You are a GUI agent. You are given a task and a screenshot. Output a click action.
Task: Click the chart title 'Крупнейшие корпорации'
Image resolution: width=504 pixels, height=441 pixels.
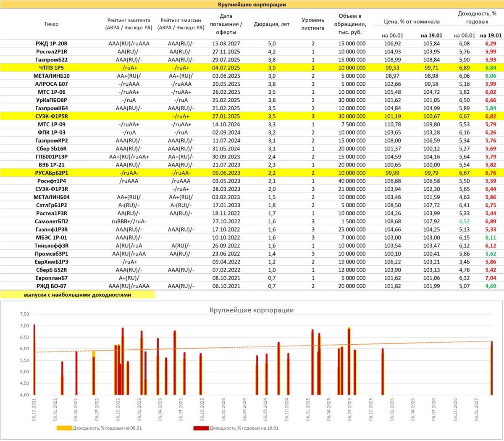click(x=252, y=310)
